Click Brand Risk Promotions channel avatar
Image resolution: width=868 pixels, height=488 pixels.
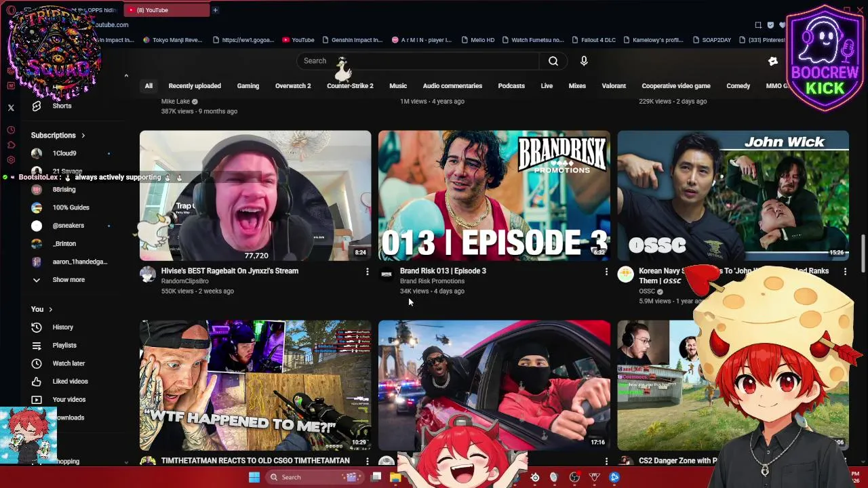coord(387,274)
